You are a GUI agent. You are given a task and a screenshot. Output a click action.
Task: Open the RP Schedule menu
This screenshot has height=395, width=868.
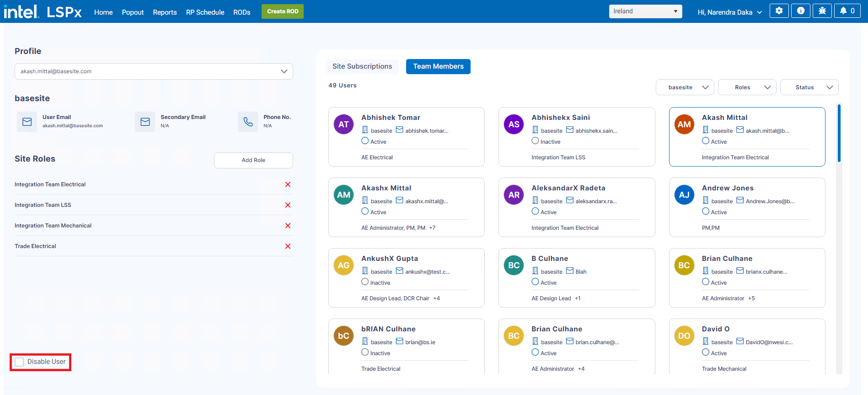click(205, 12)
